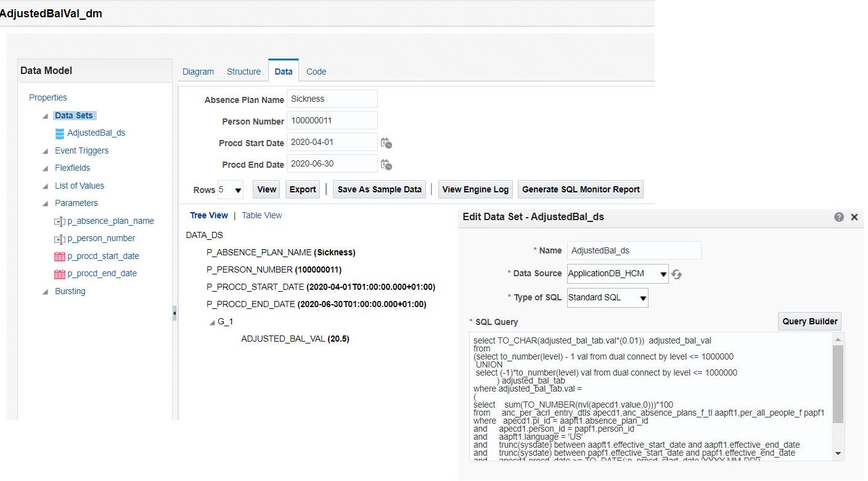Click Save As Sample Data
The width and height of the screenshot is (868, 481).
tap(379, 189)
